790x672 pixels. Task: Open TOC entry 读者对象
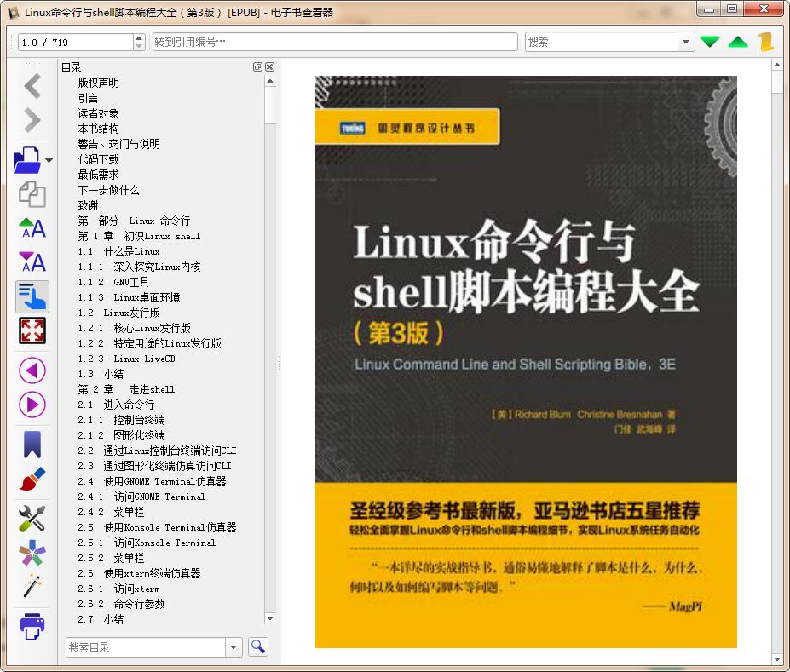coord(99,113)
